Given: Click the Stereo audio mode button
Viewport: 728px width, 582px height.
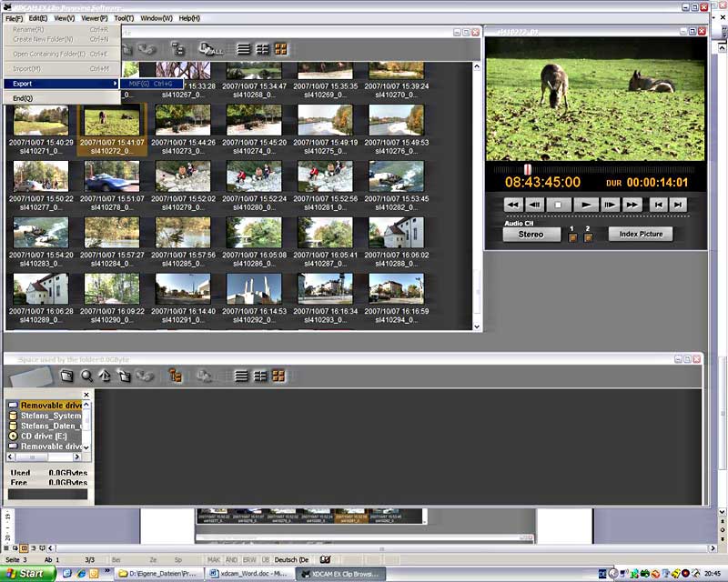Looking at the screenshot, I should pos(531,235).
